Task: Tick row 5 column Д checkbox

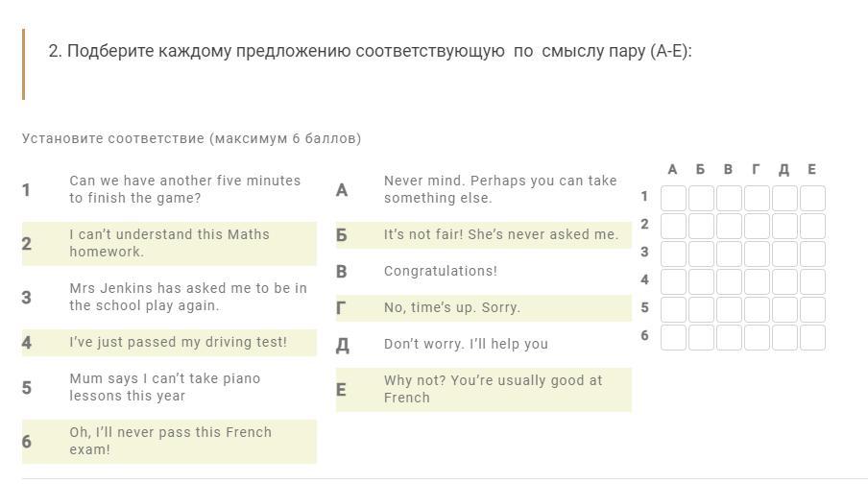Action: click(x=784, y=309)
